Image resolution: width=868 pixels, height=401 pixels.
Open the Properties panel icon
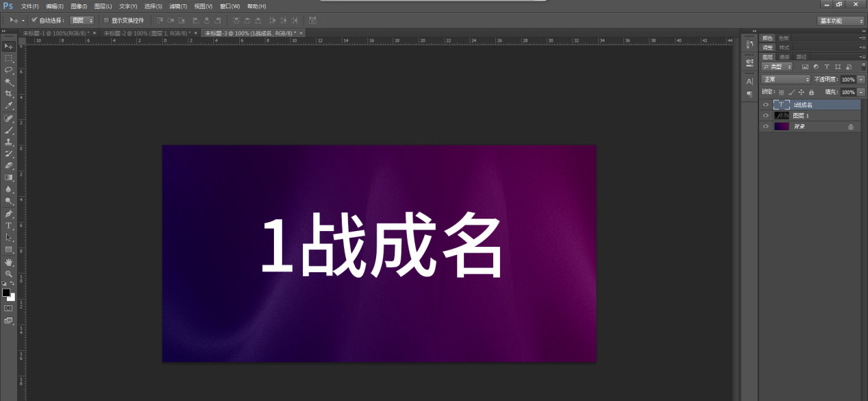pos(749,62)
